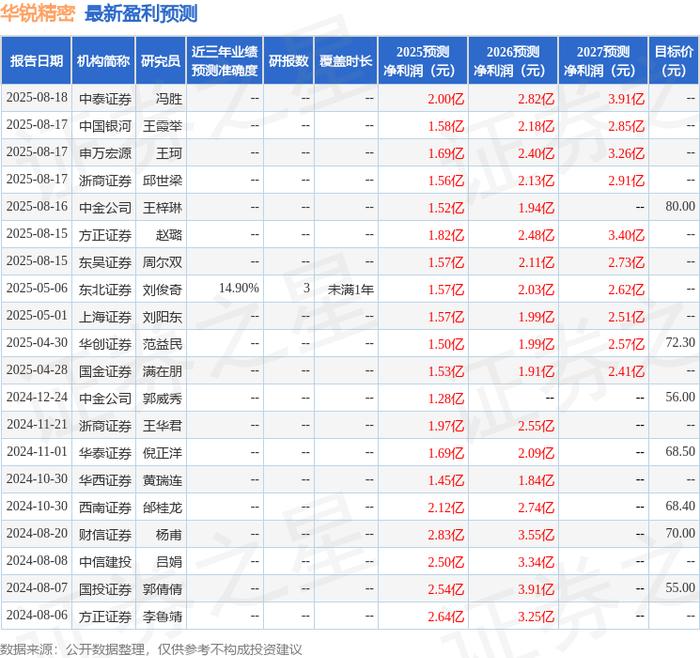Image resolution: width=700 pixels, height=658 pixels.
Task: Click the 72.30 target price
Action: (680, 343)
